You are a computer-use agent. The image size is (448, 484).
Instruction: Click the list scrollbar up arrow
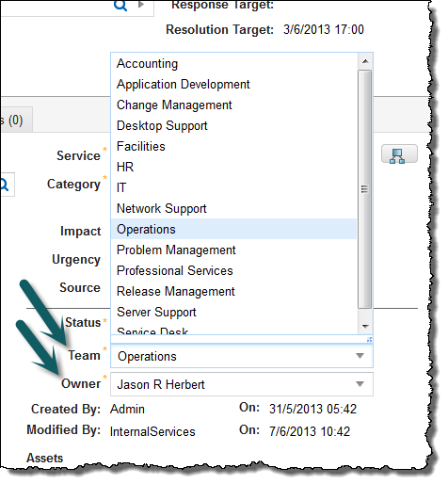pyautogui.click(x=365, y=61)
